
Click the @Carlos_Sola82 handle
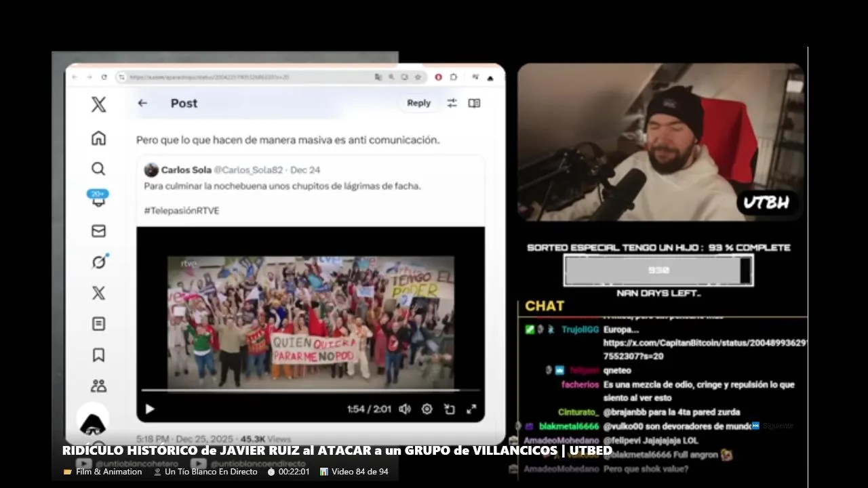point(248,170)
